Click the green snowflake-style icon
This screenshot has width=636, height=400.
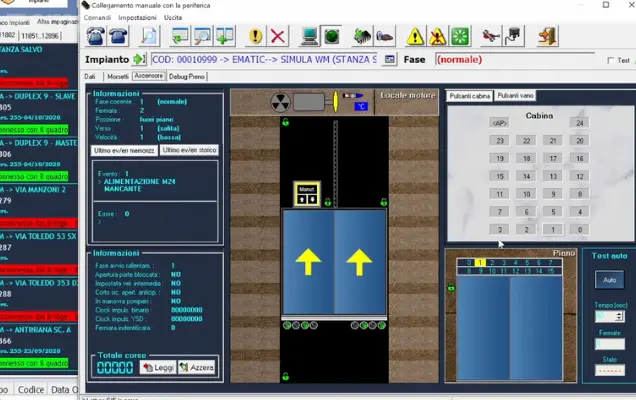point(460,36)
